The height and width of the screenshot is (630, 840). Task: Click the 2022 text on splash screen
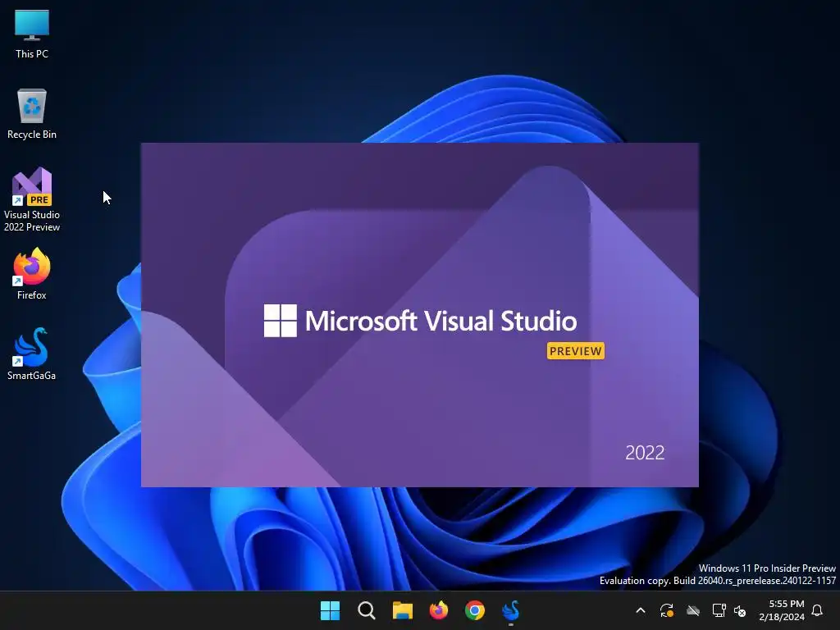tap(645, 453)
